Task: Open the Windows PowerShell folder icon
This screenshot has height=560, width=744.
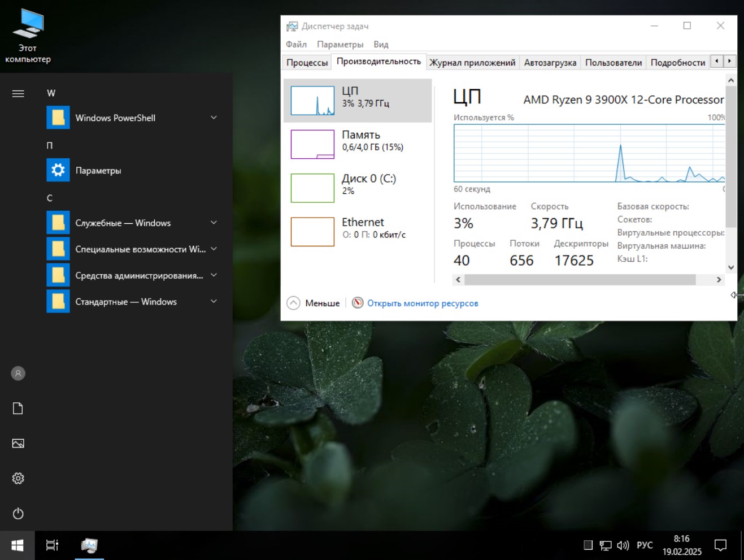Action: click(x=58, y=118)
